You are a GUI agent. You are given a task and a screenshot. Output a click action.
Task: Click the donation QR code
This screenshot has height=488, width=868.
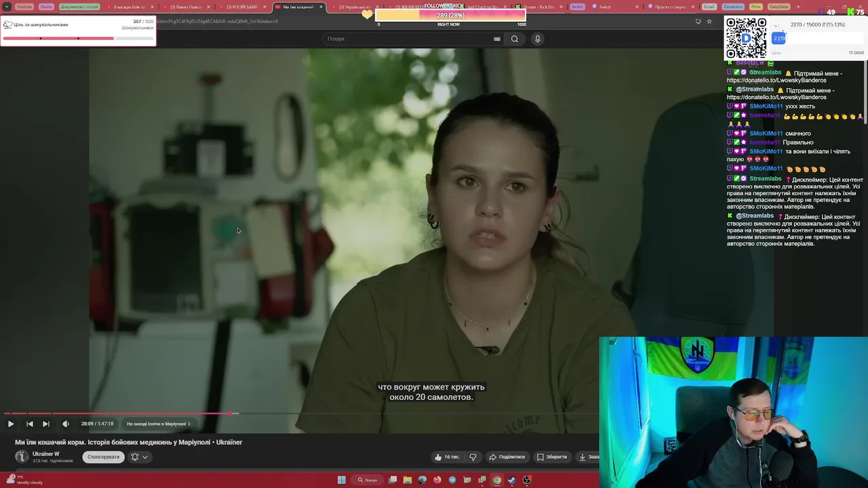(x=747, y=38)
